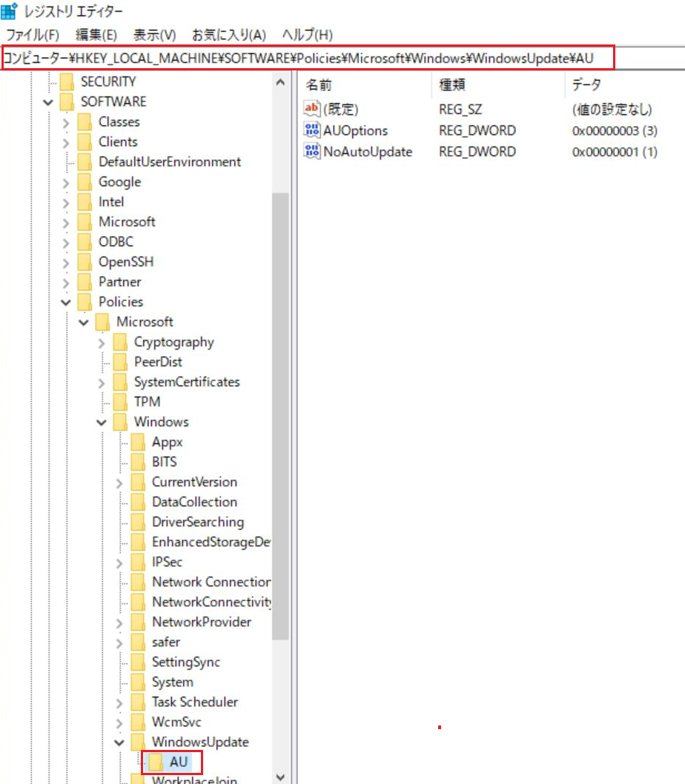Click the Registry Editor app icon in title bar

pos(9,11)
